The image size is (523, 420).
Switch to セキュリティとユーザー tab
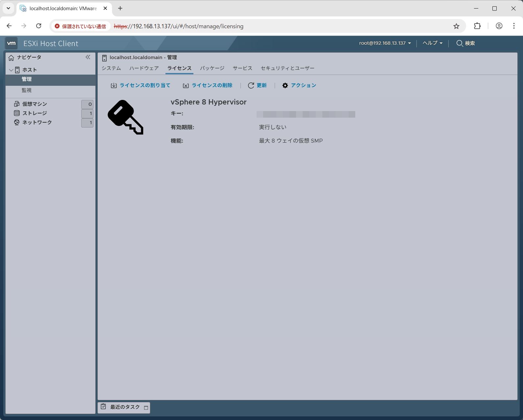(287, 68)
